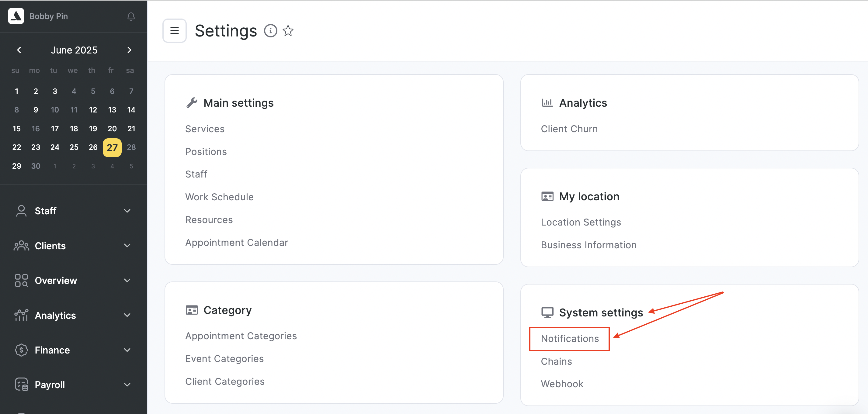Screen dimensions: 868x414
Task: Open the Business Information link
Action: [x=589, y=245]
